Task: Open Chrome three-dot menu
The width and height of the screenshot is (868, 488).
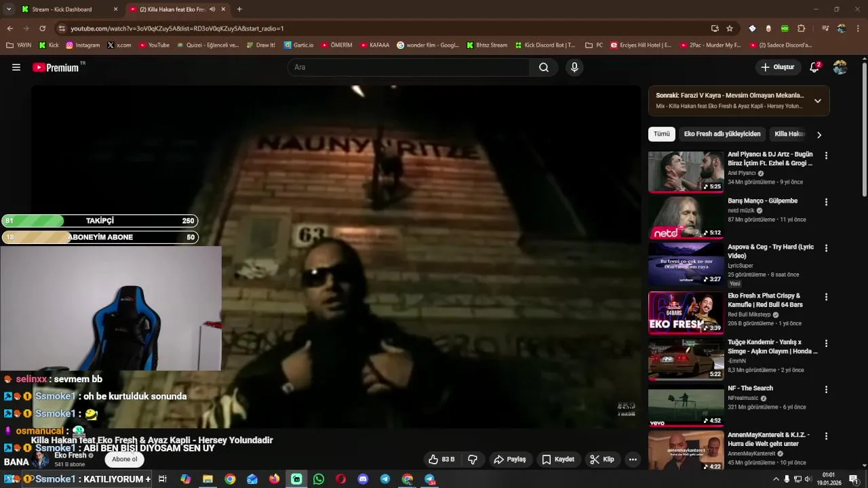Action: point(858,28)
